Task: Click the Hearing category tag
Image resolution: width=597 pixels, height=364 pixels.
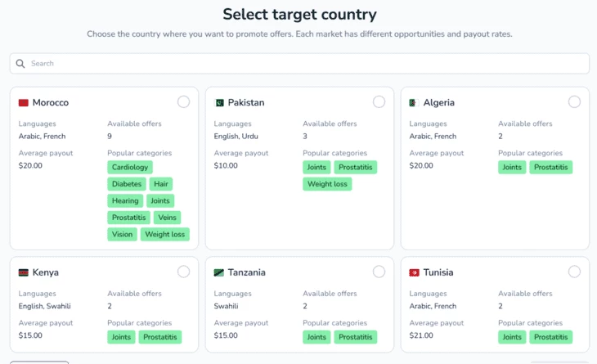Action: [x=125, y=201]
